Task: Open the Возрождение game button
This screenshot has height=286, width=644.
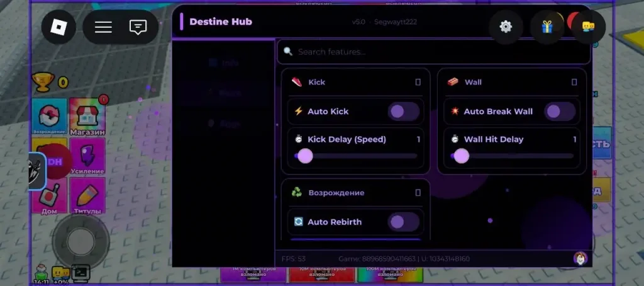Action: coord(49,117)
